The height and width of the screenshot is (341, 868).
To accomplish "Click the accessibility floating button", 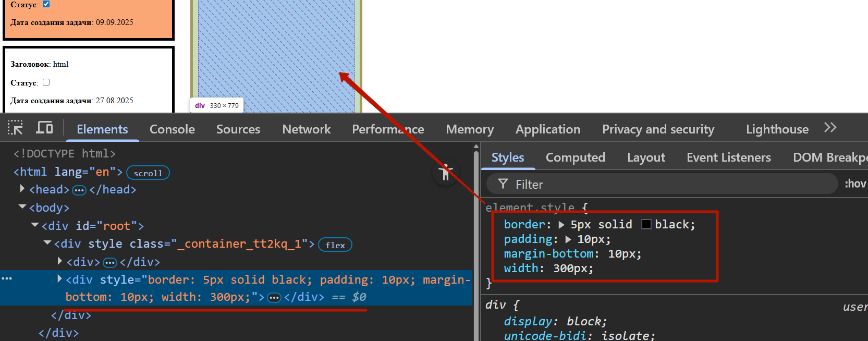I will (x=445, y=172).
